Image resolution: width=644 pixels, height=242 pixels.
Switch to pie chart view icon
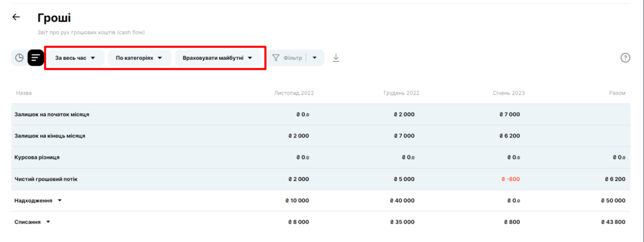coord(19,58)
